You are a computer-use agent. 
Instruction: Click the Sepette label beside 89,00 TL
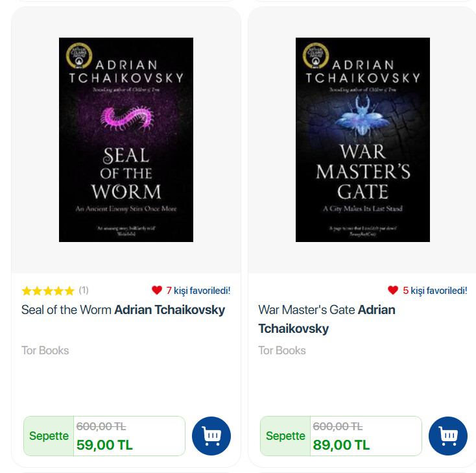(285, 436)
